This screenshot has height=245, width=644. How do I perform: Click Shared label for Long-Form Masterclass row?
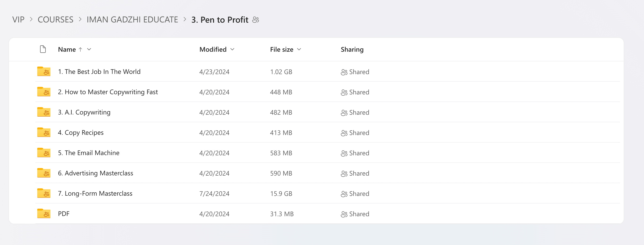359,194
